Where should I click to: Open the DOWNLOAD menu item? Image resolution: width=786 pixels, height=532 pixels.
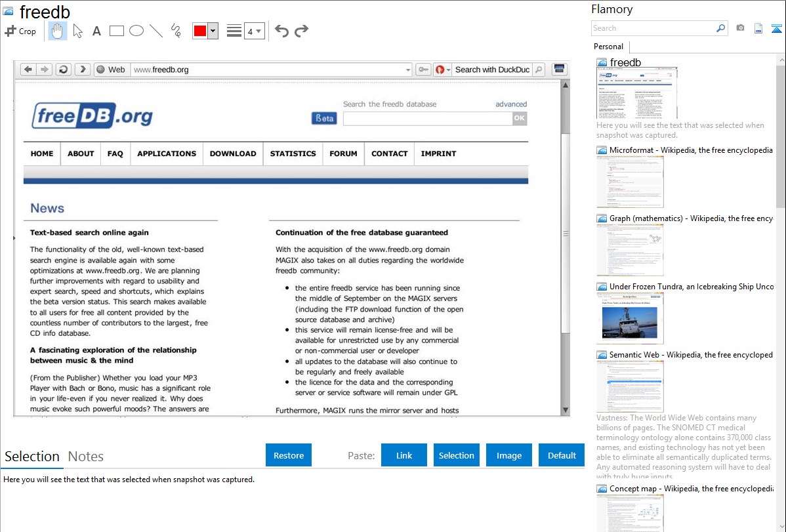click(x=233, y=153)
